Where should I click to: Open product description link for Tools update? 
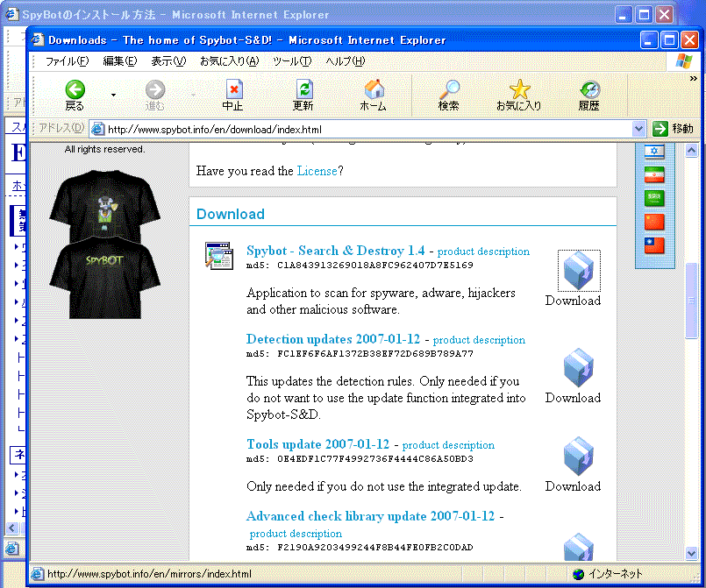pyautogui.click(x=448, y=445)
